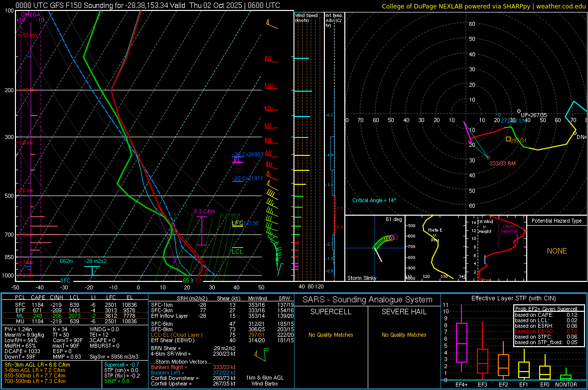Click the green LCL level marker
This screenshot has height=390, width=588.
[237, 251]
